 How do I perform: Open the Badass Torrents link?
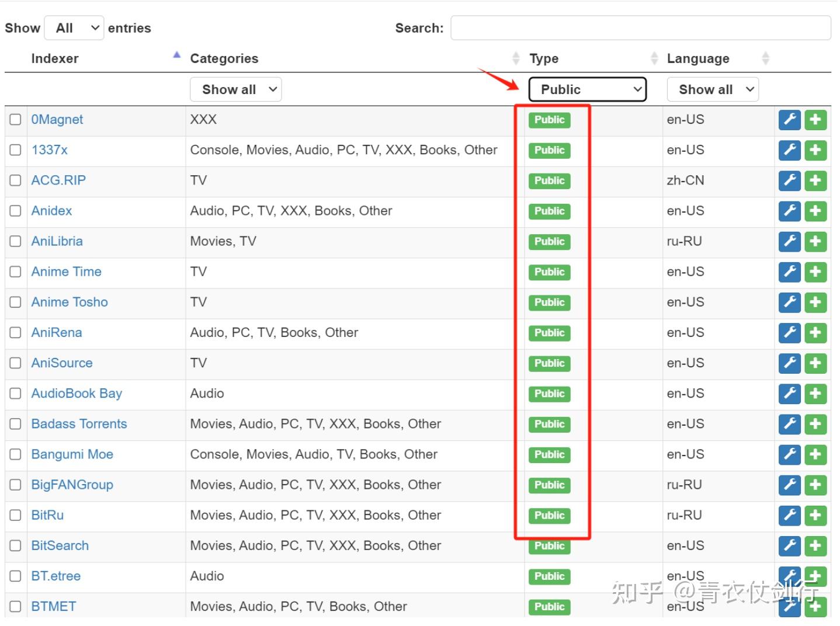(x=79, y=424)
